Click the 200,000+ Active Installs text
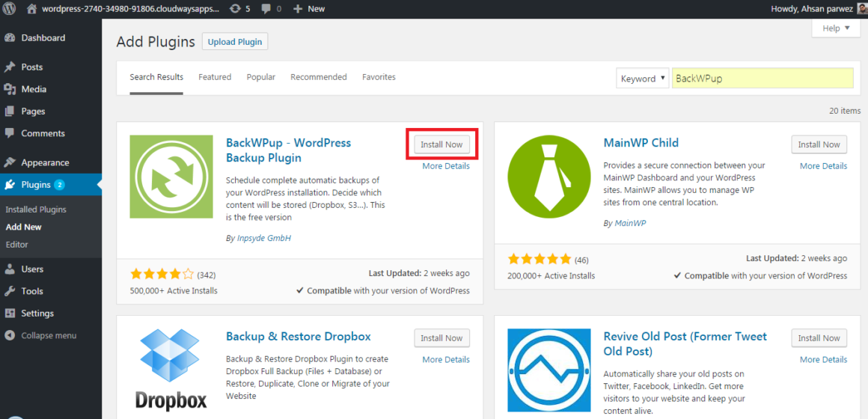Screen dimensions: 868x419 coord(551,275)
